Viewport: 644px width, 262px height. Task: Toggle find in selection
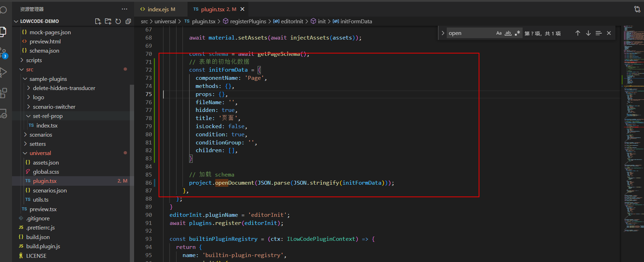[x=598, y=33]
